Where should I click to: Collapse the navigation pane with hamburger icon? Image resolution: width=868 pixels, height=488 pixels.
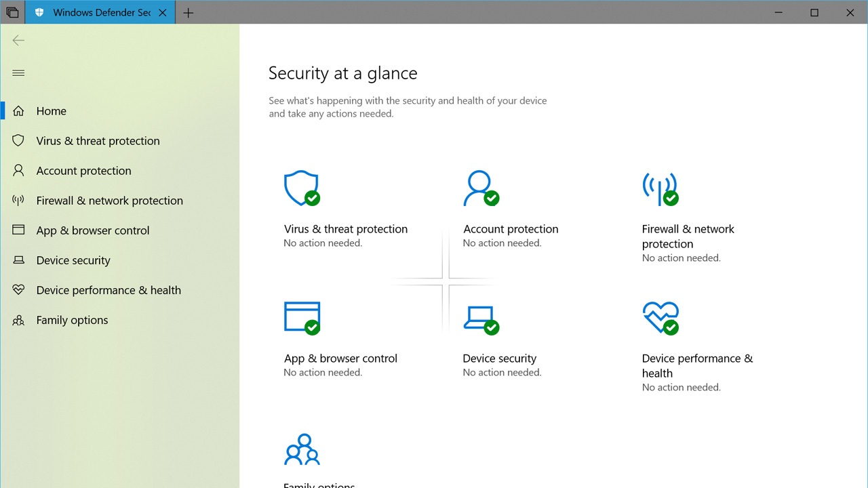pos(18,73)
